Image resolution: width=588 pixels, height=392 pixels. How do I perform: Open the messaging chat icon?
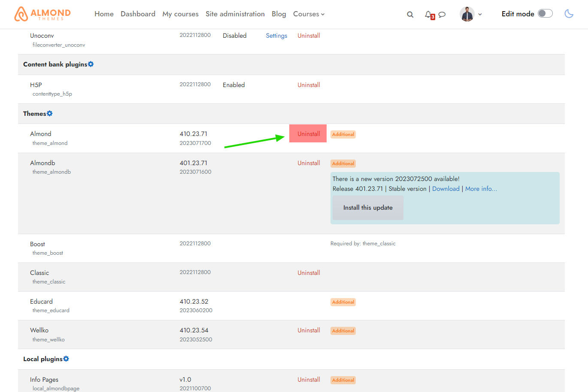[x=442, y=14]
